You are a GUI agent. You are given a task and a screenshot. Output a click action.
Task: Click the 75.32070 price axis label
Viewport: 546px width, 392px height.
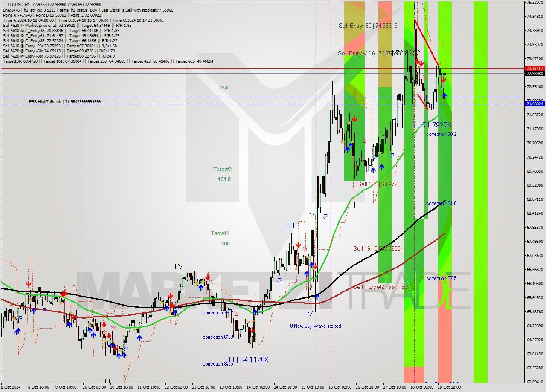pos(534,3)
